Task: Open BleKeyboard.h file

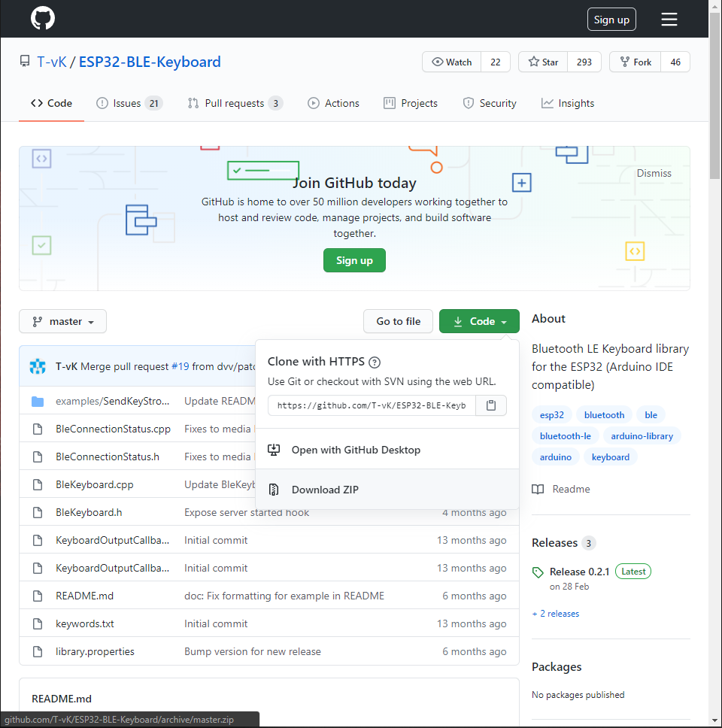Action: pos(89,513)
